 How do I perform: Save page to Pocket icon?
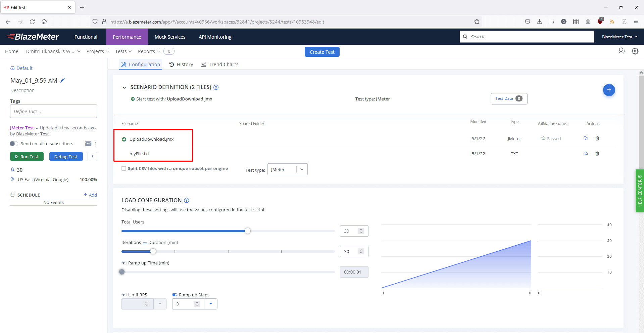(528, 22)
